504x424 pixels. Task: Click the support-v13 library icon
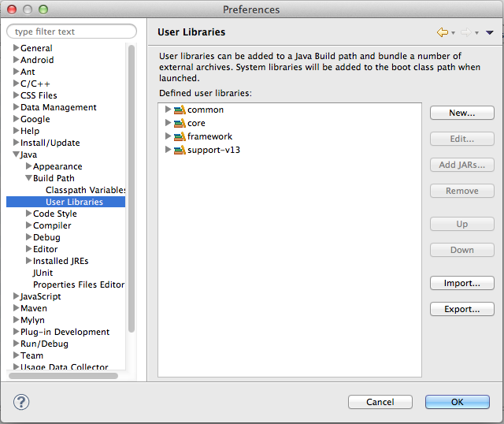click(180, 150)
